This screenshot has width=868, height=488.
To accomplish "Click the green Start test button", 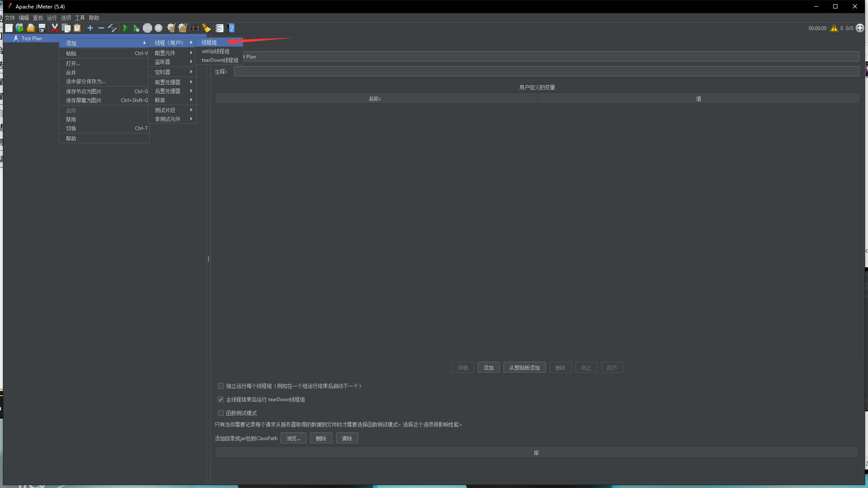I will (x=125, y=28).
